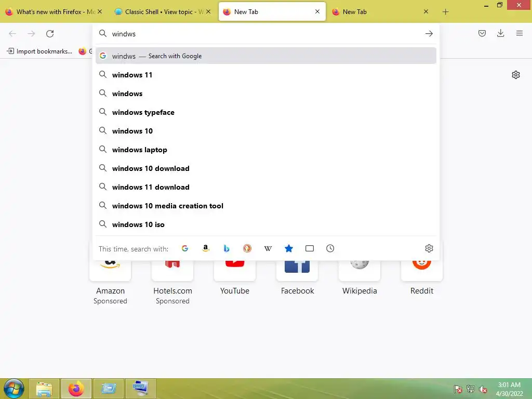532x399 pixels.
Task: Go forward to the next page
Action: point(31,34)
